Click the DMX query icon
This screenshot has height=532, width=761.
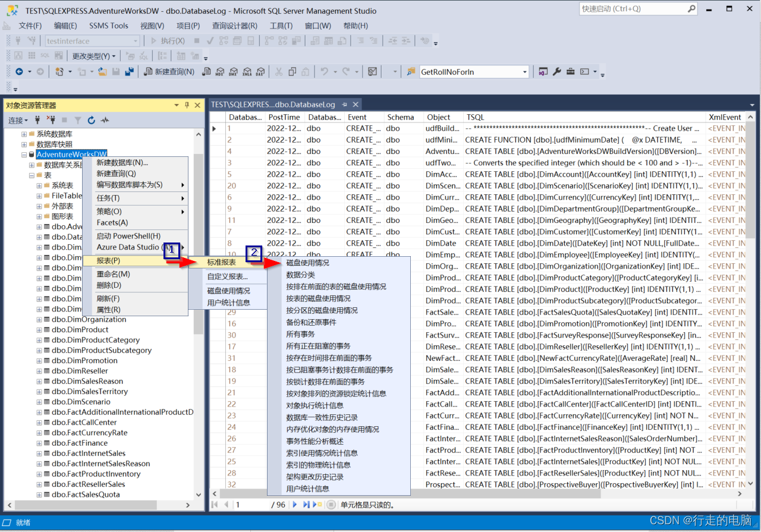(x=233, y=72)
